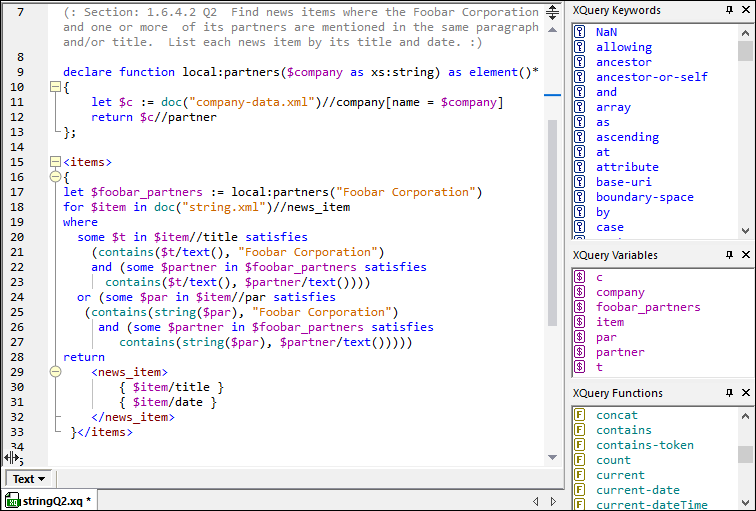Click the variable icon beside 'partner'

579,352
